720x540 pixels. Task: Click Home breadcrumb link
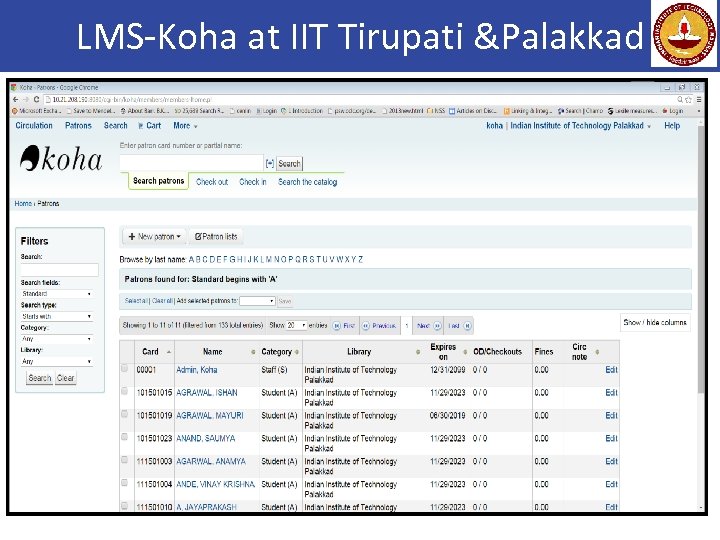[23, 203]
